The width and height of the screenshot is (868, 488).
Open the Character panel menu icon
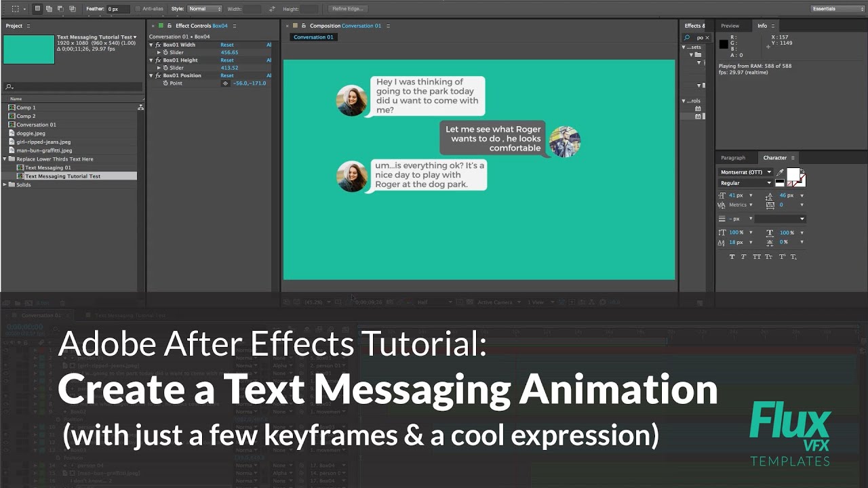[793, 158]
